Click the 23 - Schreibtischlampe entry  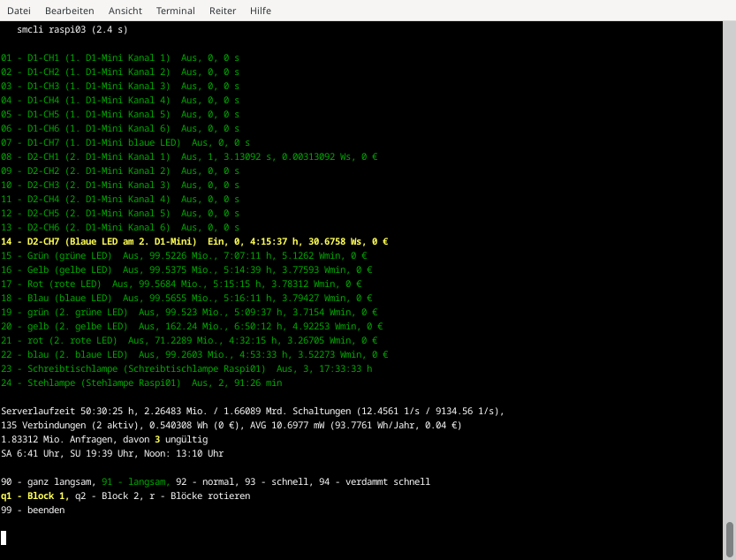186,368
